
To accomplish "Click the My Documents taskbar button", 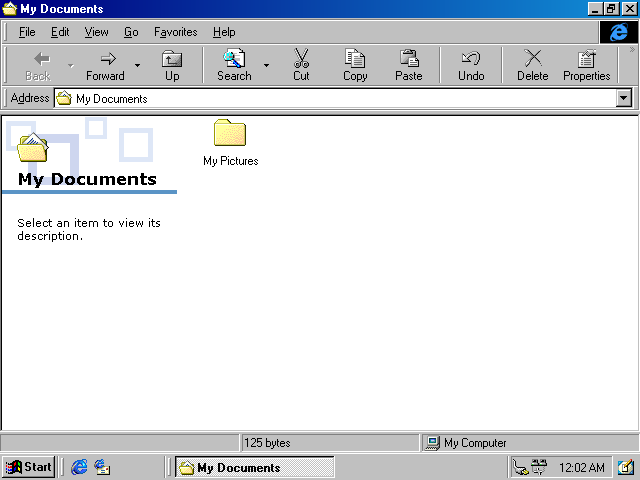I will pyautogui.click(x=255, y=467).
